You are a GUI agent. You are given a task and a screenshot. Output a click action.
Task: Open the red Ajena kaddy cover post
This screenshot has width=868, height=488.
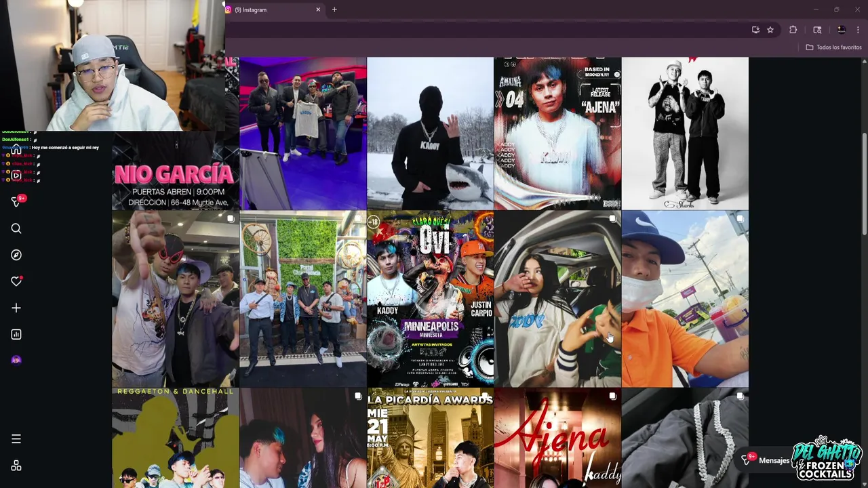pyautogui.click(x=557, y=438)
